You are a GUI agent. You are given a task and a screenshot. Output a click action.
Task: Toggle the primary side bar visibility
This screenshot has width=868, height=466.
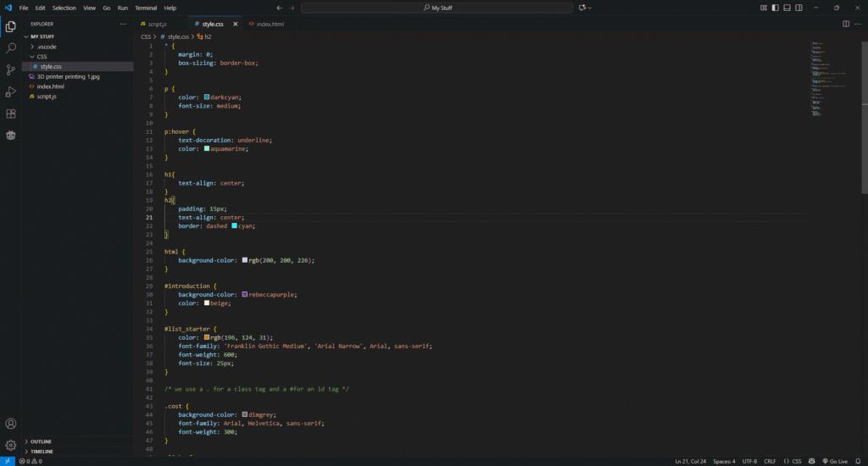click(x=775, y=8)
